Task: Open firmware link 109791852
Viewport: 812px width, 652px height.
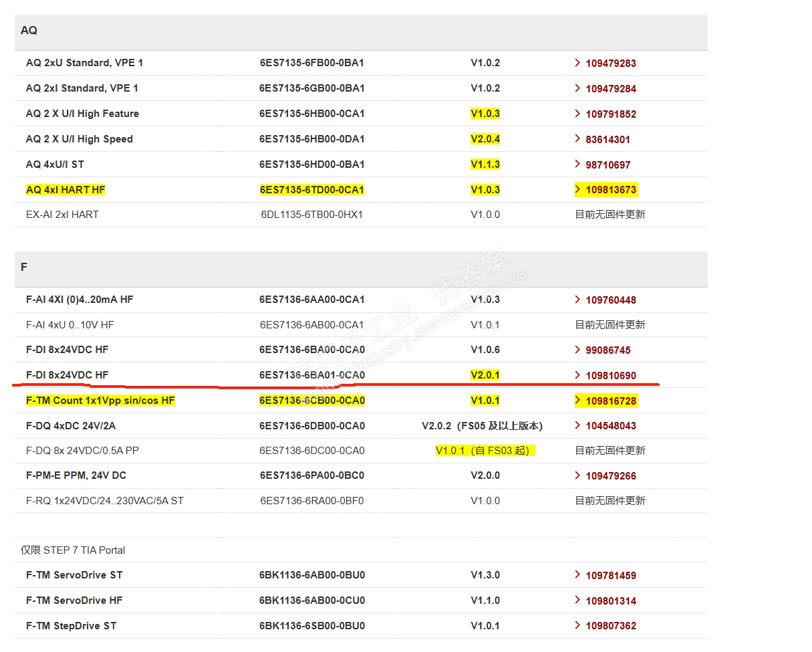Action: tap(611, 114)
